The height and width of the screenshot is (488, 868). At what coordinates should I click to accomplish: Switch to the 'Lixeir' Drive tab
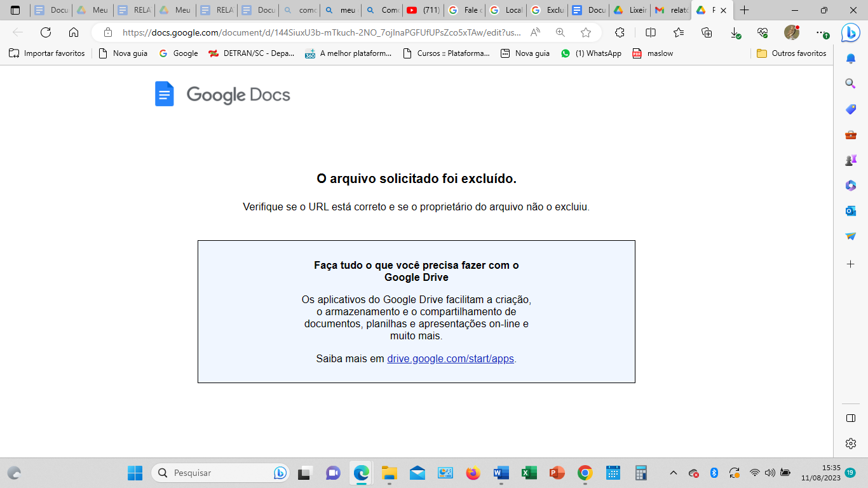point(630,10)
